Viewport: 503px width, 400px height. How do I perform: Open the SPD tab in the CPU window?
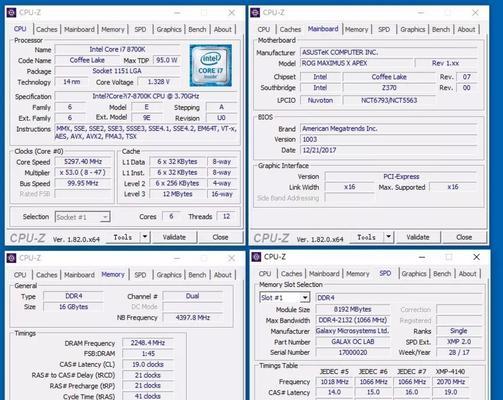(140, 29)
